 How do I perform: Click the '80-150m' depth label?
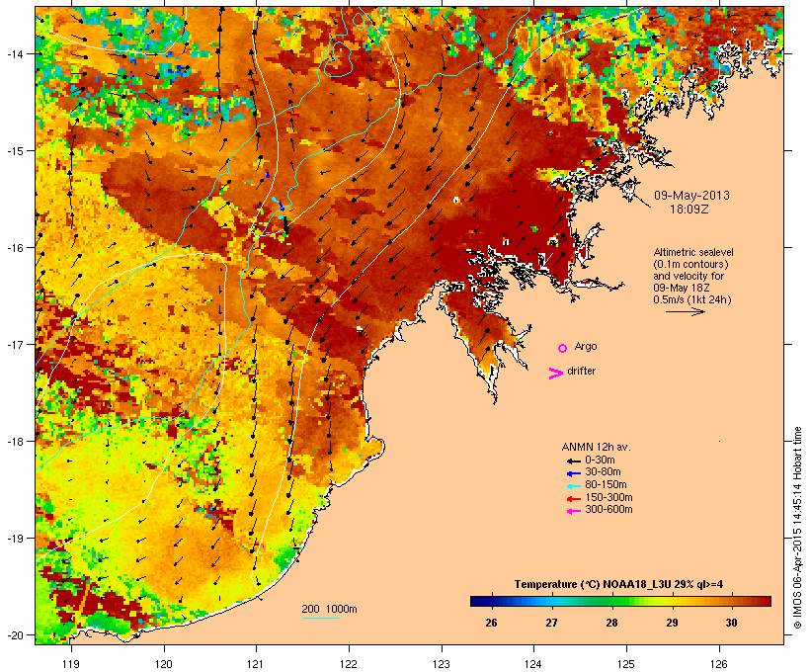point(606,485)
